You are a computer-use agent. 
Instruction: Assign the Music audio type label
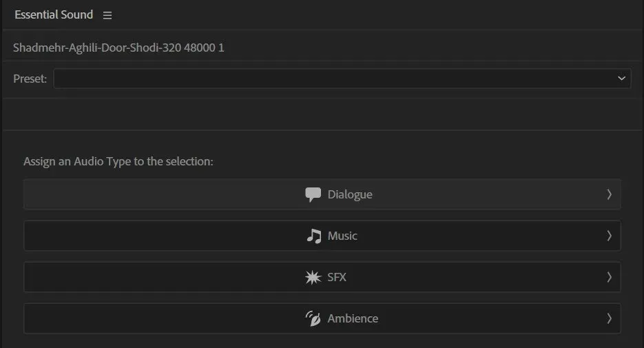[x=342, y=236]
